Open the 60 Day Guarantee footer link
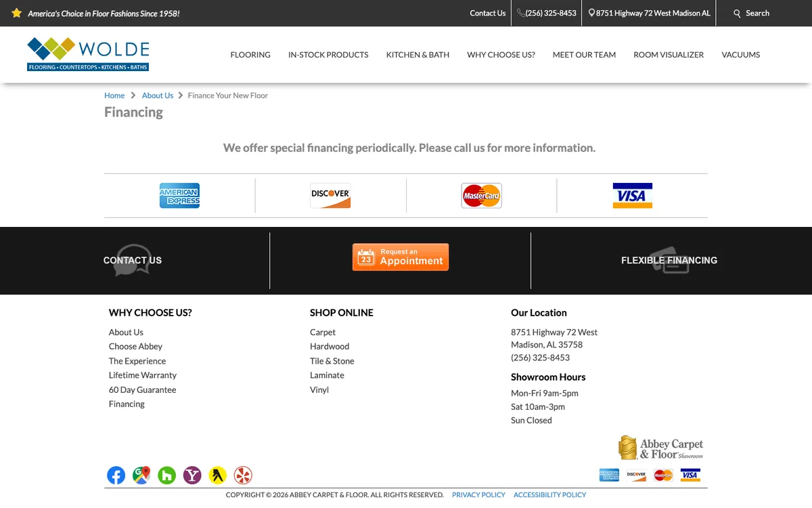The image size is (812, 508). (x=142, y=389)
